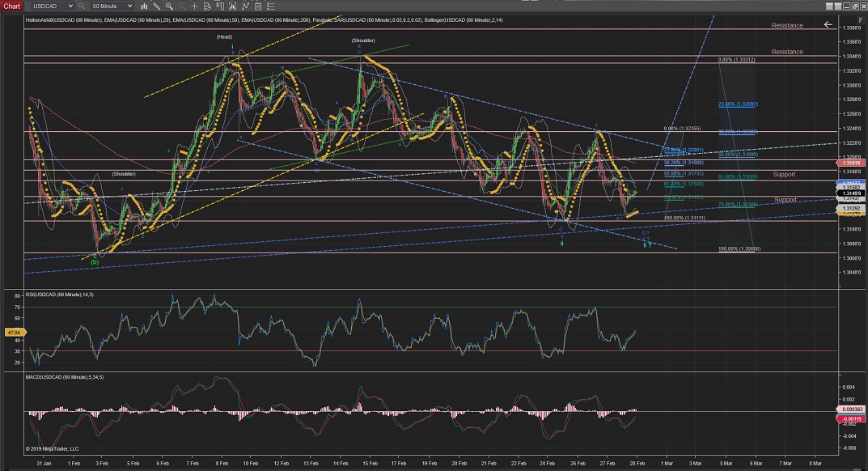Image resolution: width=868 pixels, height=471 pixels.
Task: Click the instrument search magnifier icon
Action: tap(81, 6)
